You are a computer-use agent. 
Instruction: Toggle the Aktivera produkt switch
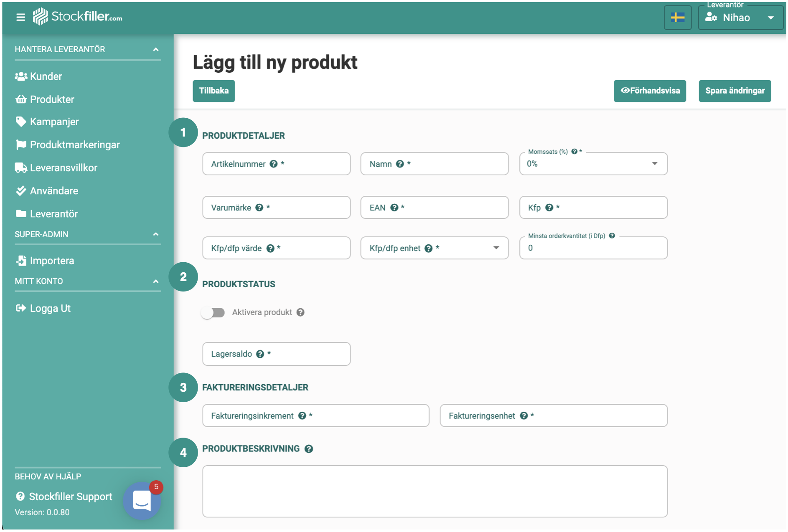click(213, 312)
